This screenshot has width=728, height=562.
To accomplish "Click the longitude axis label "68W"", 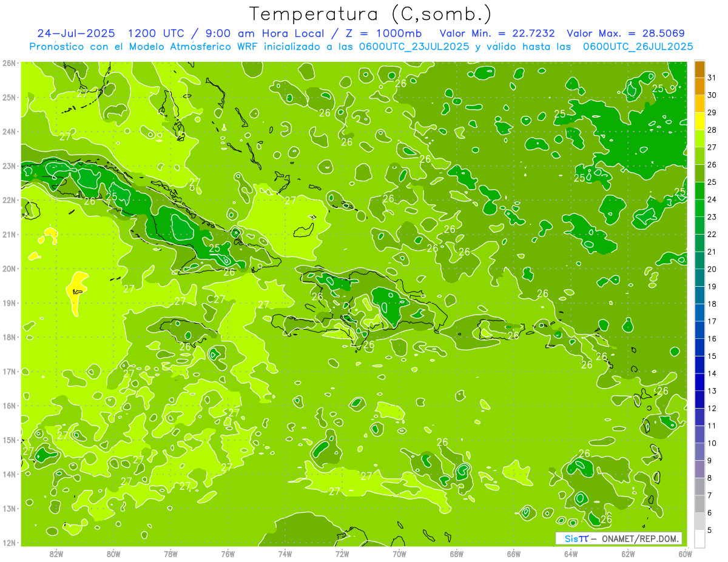I will click(x=457, y=554).
